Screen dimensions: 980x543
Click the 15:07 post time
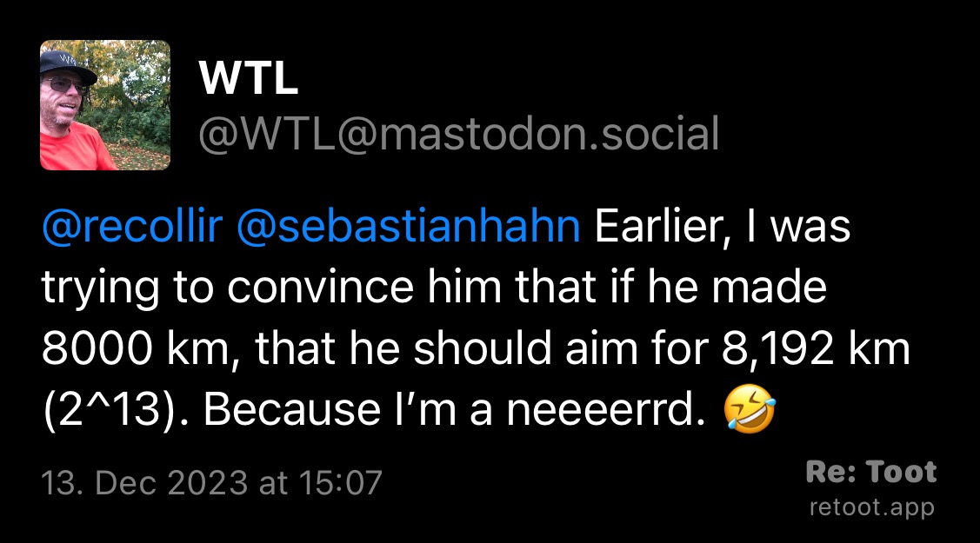coord(340,483)
